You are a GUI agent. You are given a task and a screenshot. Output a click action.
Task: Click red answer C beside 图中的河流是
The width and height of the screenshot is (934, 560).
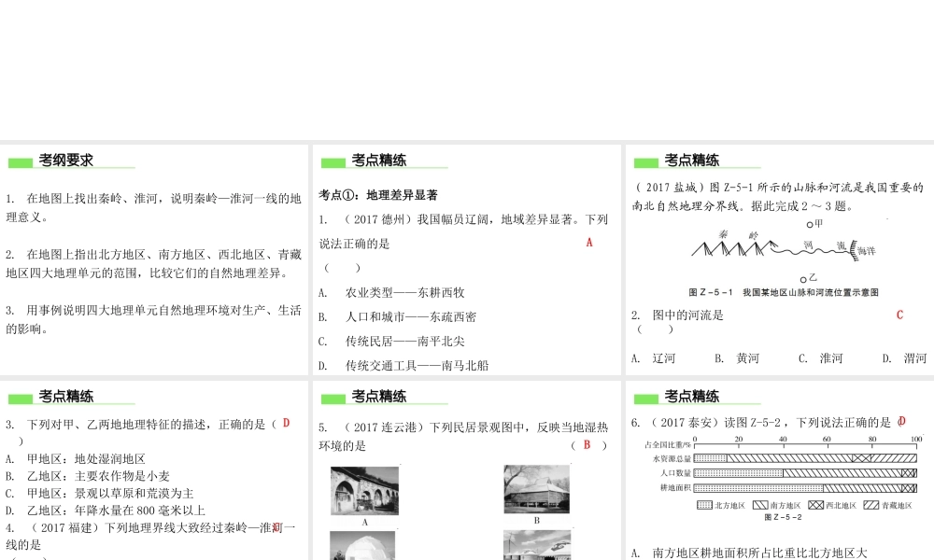pyautogui.click(x=899, y=315)
